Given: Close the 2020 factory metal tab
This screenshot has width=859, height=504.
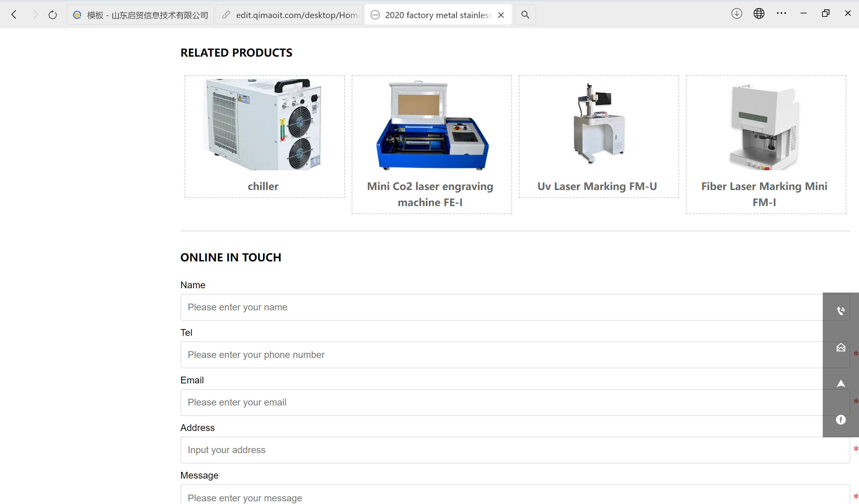Looking at the screenshot, I should [500, 15].
